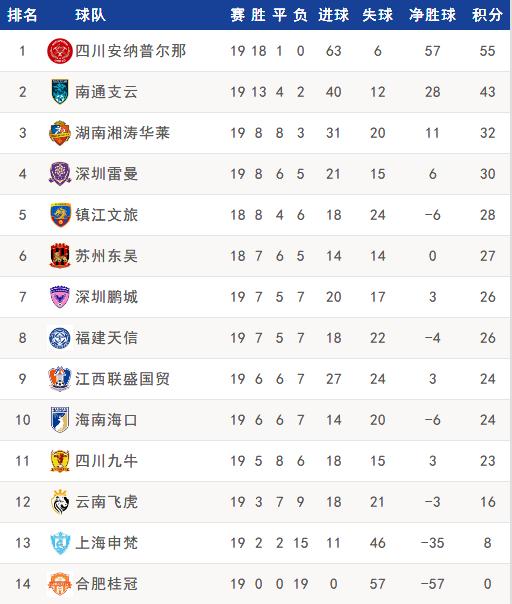Open the 上海申梵 team name link
Viewport: 512px width, 604px height.
pyautogui.click(x=106, y=543)
